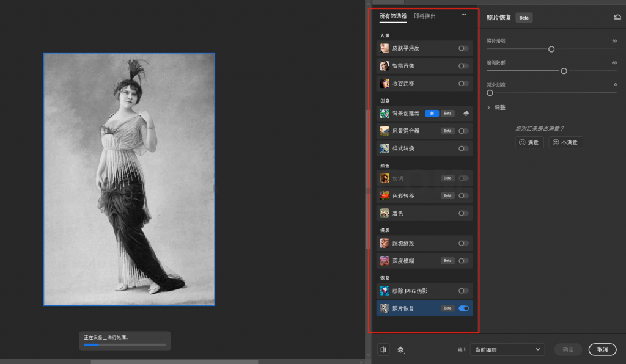Click the processing progress bar

(x=125, y=345)
